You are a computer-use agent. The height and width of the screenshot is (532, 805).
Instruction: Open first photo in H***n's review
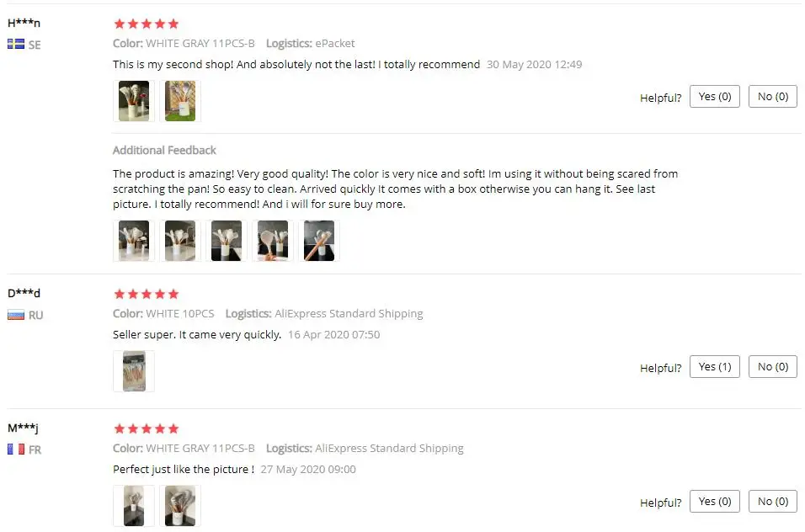[134, 101]
